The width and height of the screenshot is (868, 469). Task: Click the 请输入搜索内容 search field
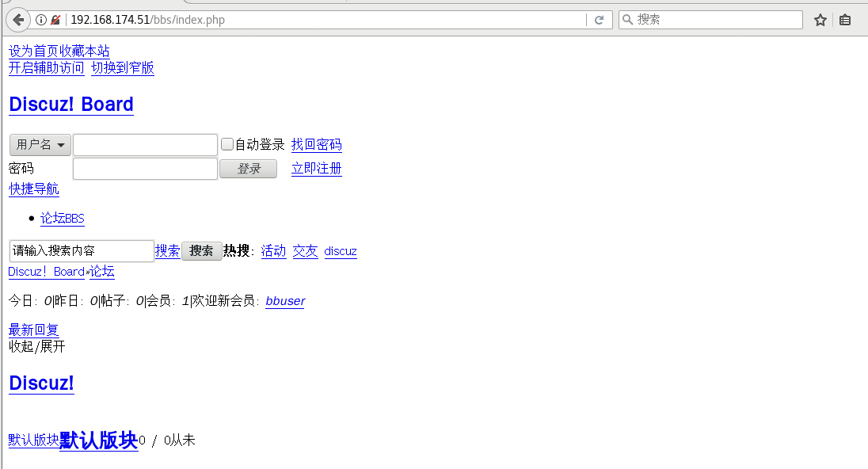(82, 251)
